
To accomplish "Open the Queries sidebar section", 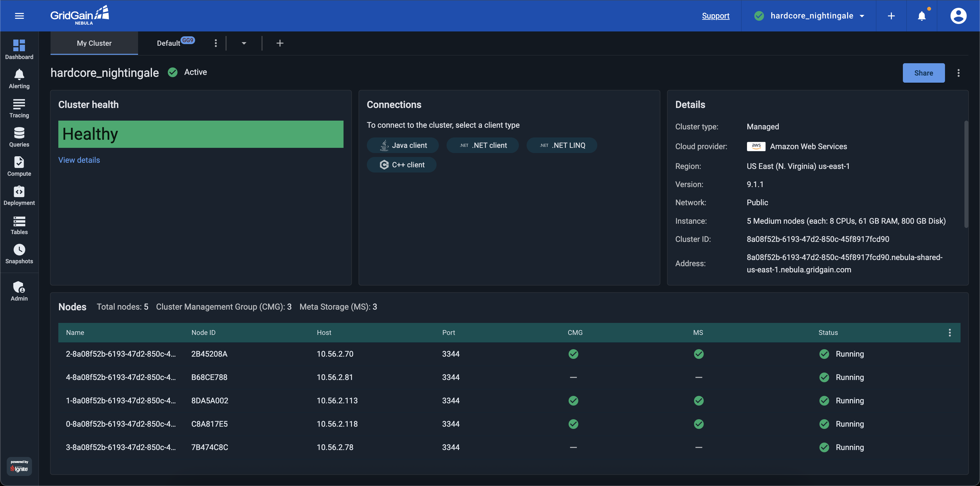I will coord(19,137).
